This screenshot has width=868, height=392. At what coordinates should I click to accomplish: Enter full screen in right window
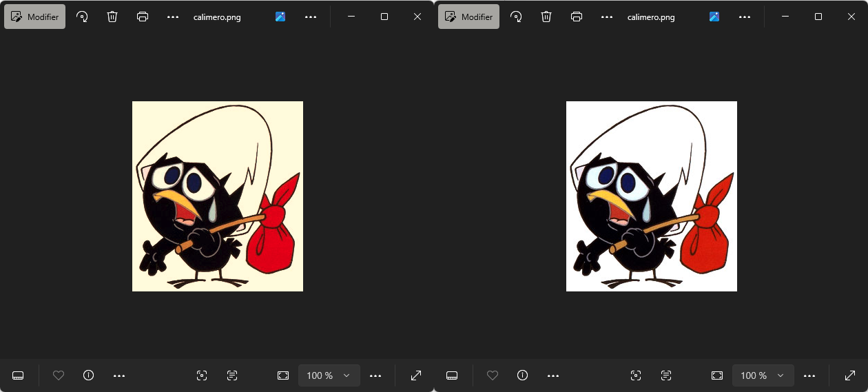[850, 375]
